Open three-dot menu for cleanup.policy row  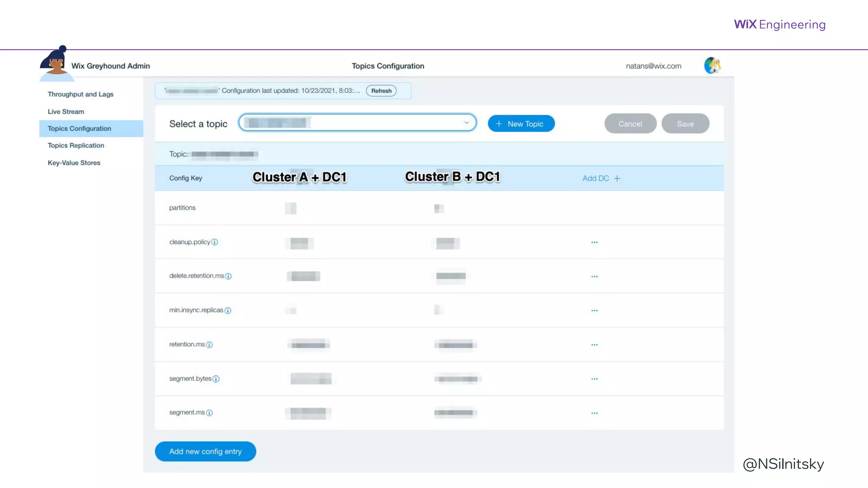[x=594, y=242]
